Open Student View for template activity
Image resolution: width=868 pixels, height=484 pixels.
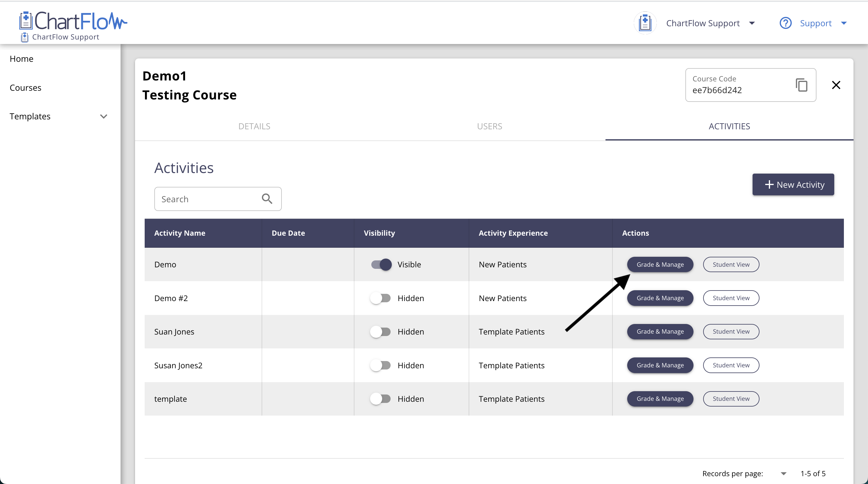click(731, 399)
